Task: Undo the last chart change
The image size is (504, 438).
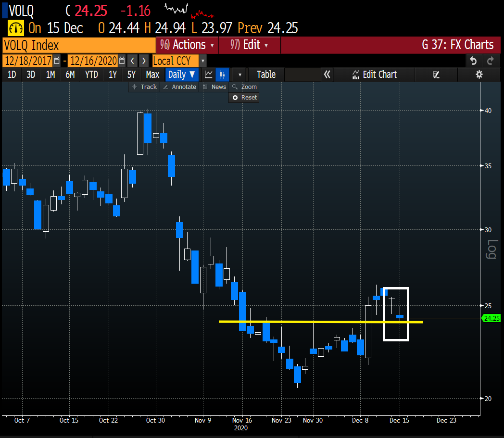Action: tap(473, 61)
